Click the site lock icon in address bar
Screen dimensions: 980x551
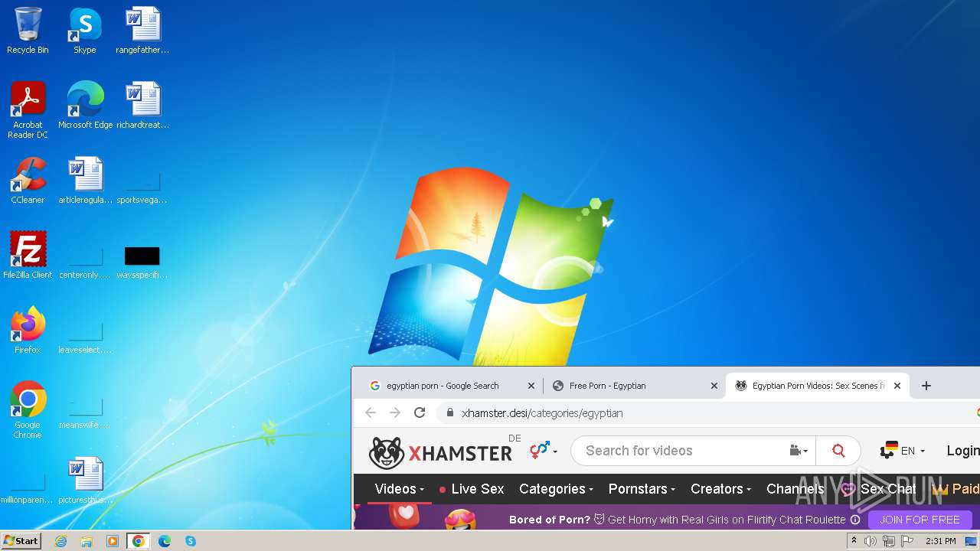[x=449, y=412]
